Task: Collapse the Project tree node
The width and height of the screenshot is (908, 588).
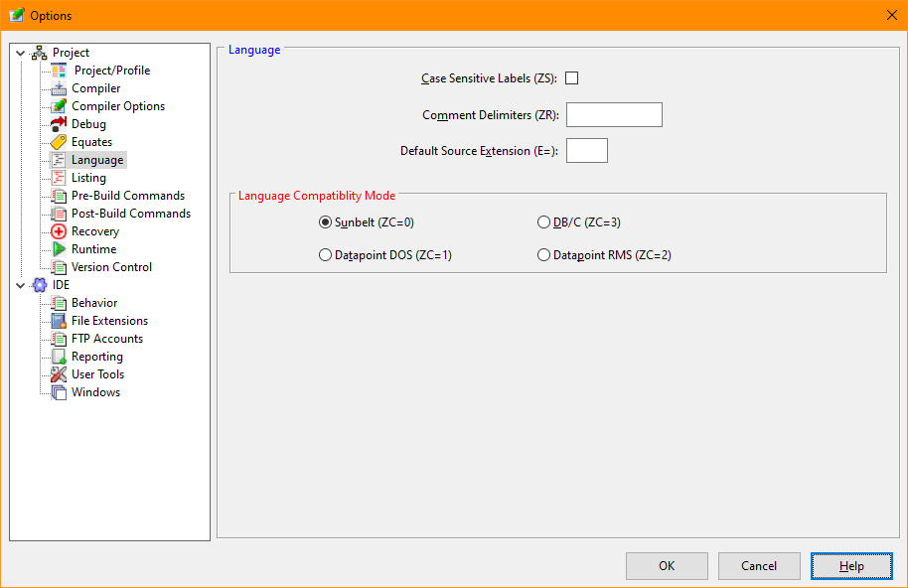Action: (x=20, y=53)
